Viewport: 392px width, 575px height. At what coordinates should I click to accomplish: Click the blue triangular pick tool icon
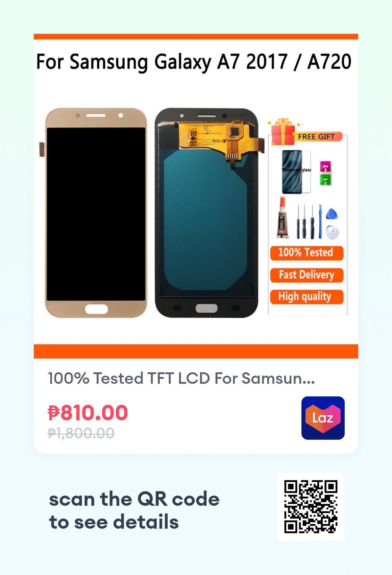pyautogui.click(x=332, y=214)
